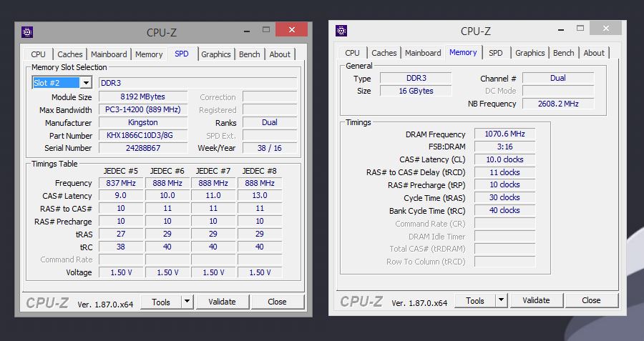Viewport: 644px width, 341px height.
Task: Click the empty Command Rate (CR) field
Action: pyautogui.click(x=504, y=223)
